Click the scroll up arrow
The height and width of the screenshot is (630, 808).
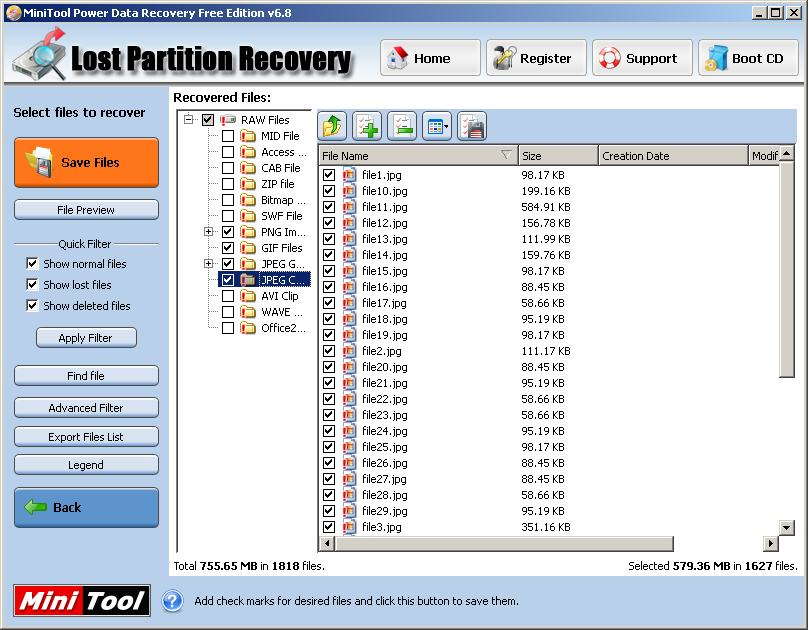(x=786, y=154)
